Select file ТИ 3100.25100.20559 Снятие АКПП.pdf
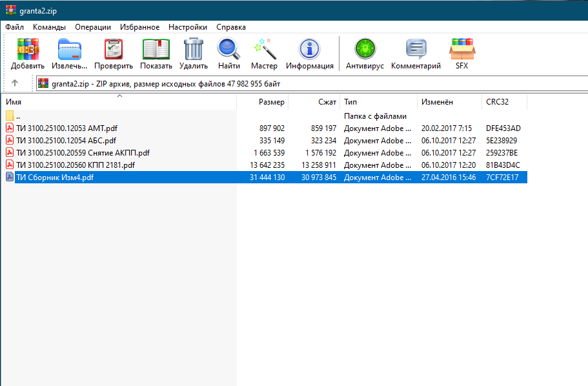Viewport: 588px width, 386px height. [83, 153]
